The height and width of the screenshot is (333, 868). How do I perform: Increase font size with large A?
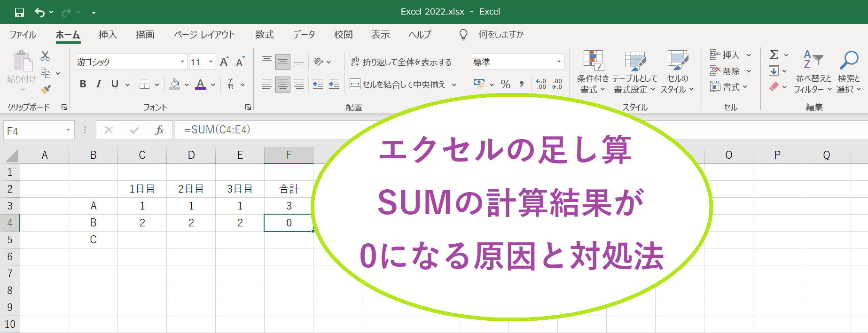coord(225,62)
